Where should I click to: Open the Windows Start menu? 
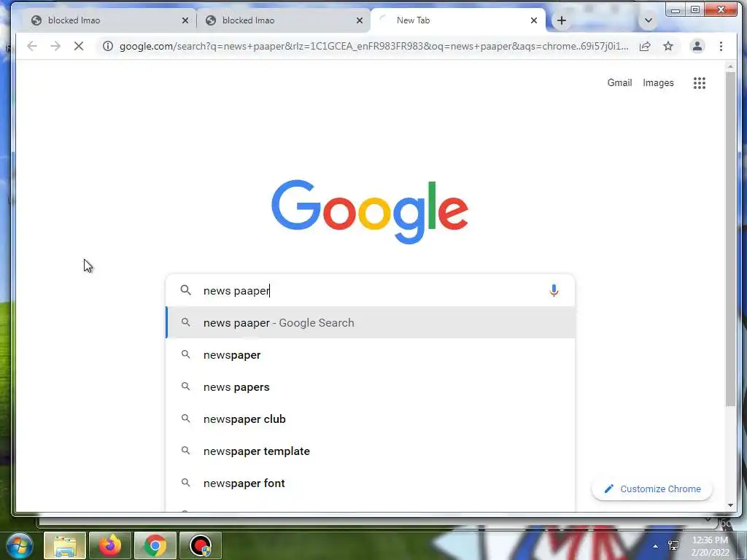[19, 545]
